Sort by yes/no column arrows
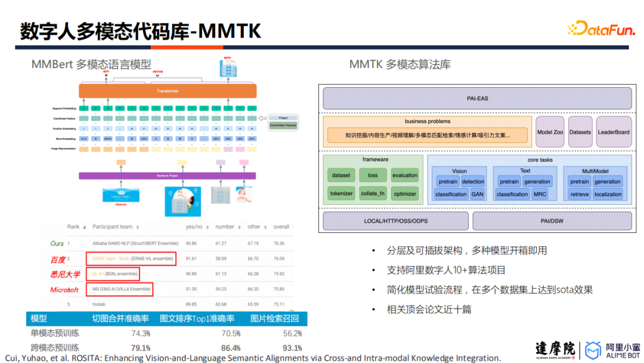Screen dimensions: 644x363 (208, 227)
